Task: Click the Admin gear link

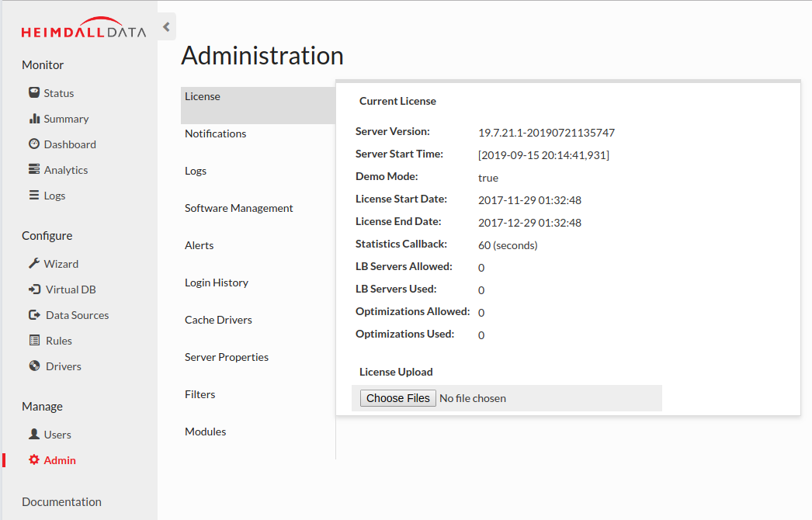Action: click(x=52, y=460)
